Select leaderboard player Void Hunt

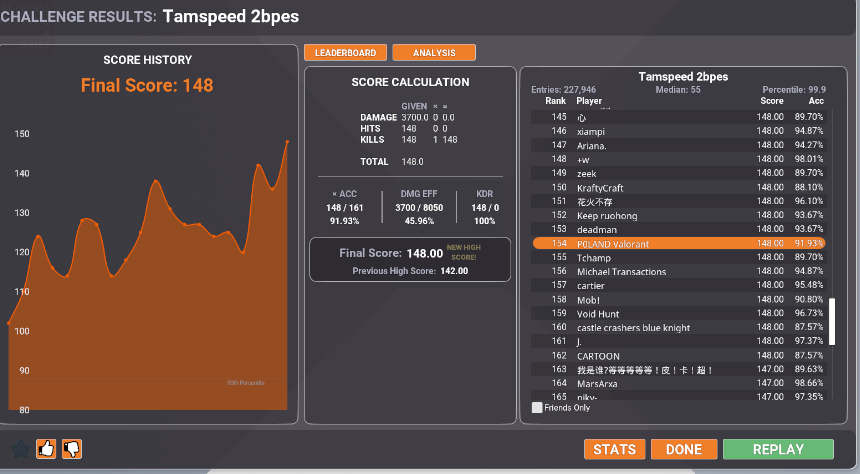coord(679,314)
